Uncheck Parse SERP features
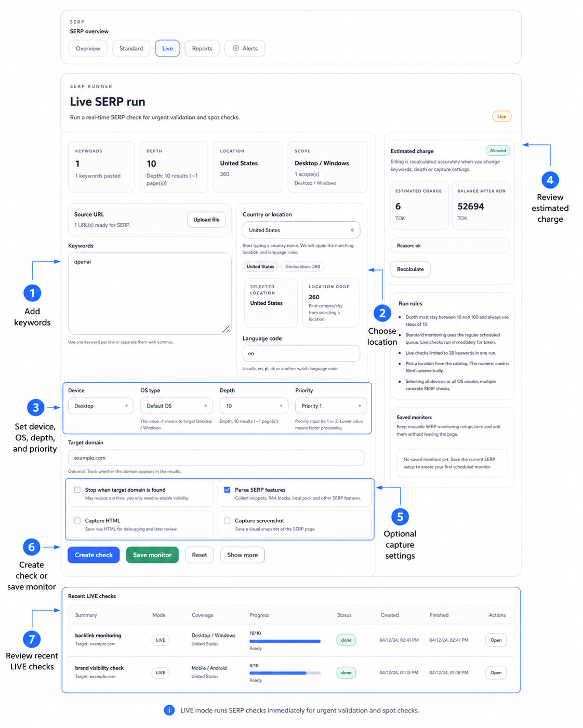The height and width of the screenshot is (728, 583). pos(227,490)
